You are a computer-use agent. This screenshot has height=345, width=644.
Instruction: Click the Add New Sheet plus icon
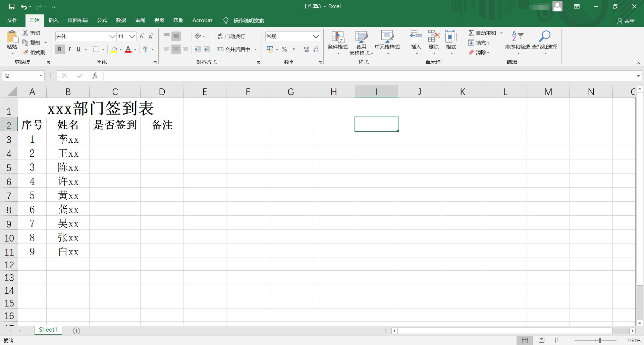point(76,331)
